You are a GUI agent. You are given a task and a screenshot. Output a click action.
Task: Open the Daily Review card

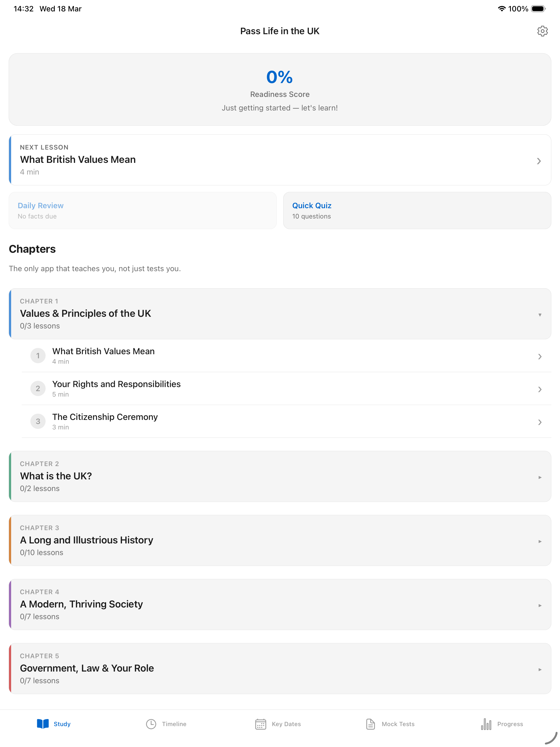coord(142,211)
